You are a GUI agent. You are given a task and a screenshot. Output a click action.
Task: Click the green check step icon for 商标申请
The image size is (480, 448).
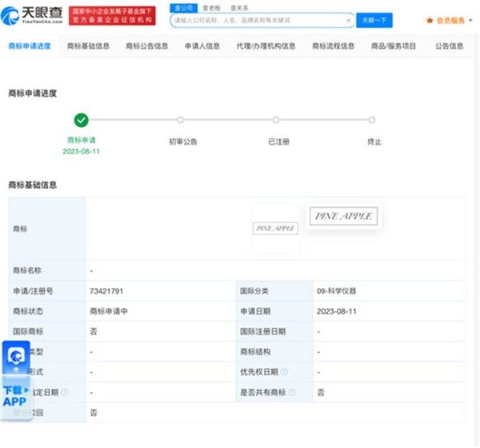pos(81,120)
